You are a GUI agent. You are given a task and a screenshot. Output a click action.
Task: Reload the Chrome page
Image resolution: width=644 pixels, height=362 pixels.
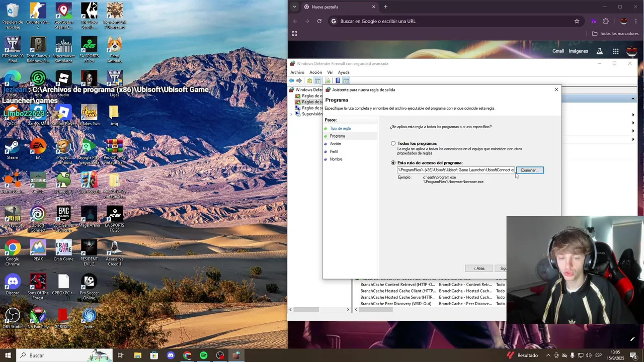click(319, 21)
